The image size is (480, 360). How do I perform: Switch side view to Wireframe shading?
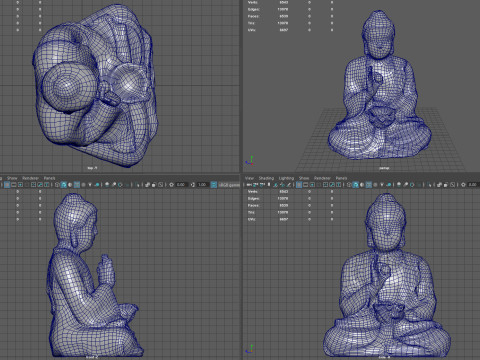click(57, 184)
